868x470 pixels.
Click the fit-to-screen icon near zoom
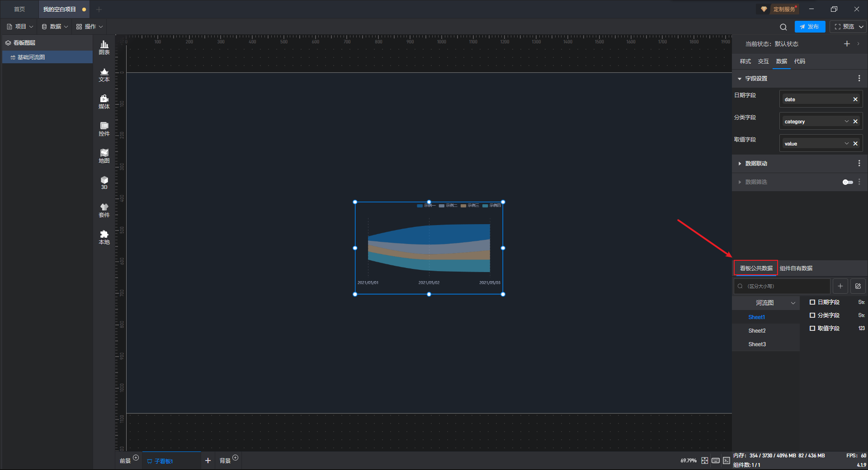(x=705, y=461)
